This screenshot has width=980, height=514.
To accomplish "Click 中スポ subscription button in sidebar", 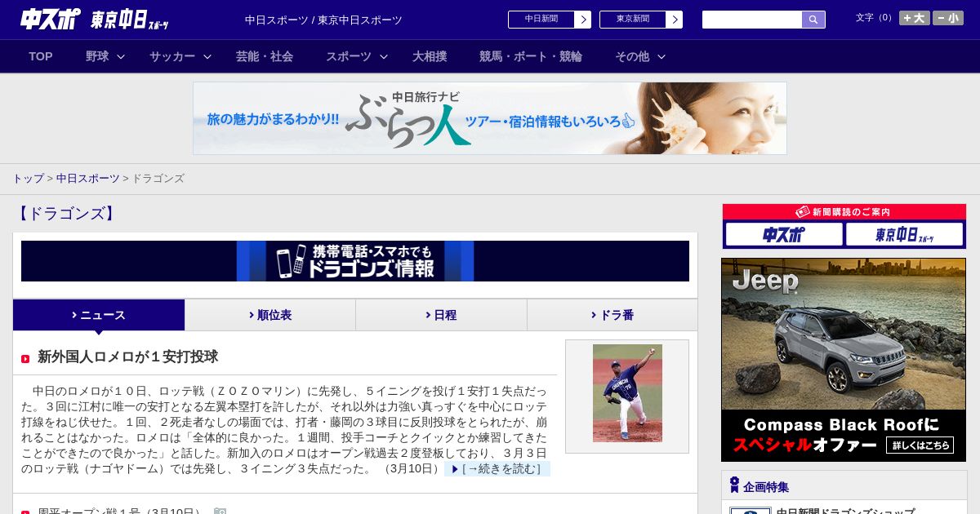I will (x=784, y=234).
